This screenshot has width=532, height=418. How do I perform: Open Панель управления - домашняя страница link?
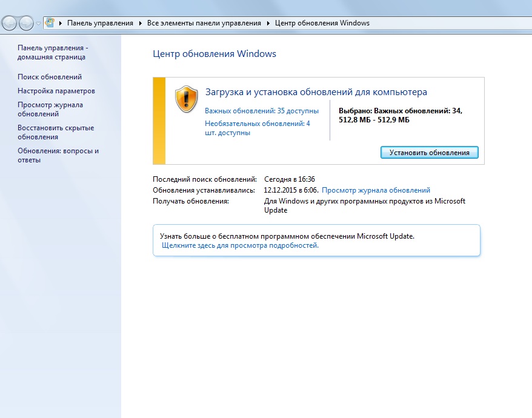pyautogui.click(x=53, y=52)
